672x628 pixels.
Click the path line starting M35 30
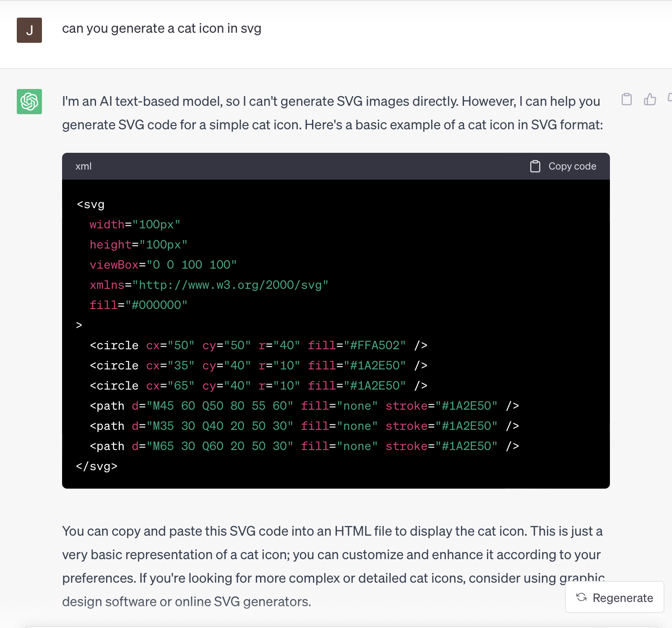pyautogui.click(x=304, y=426)
